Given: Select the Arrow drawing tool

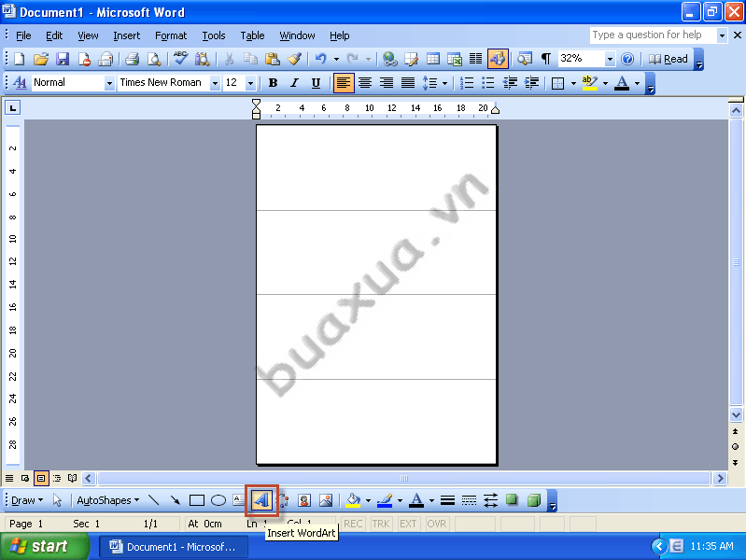Looking at the screenshot, I should coord(176,500).
